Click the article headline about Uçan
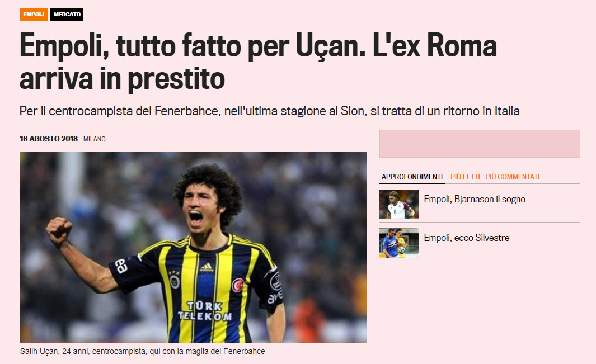Viewport: 596px width, 364px height. pyautogui.click(x=258, y=62)
